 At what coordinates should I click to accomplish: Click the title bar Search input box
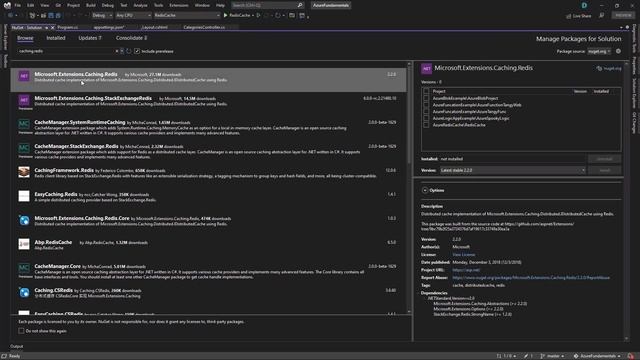click(268, 5)
